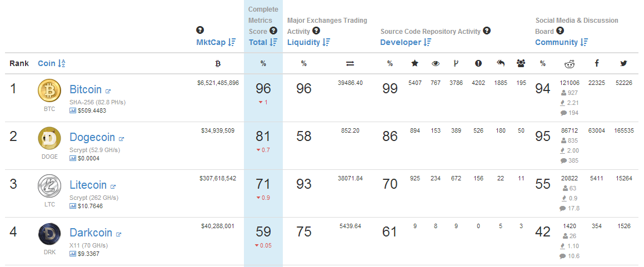Screen dimensions: 644x267
Task: Click the Darkcoin coin logo icon
Action: pyautogui.click(x=49, y=234)
